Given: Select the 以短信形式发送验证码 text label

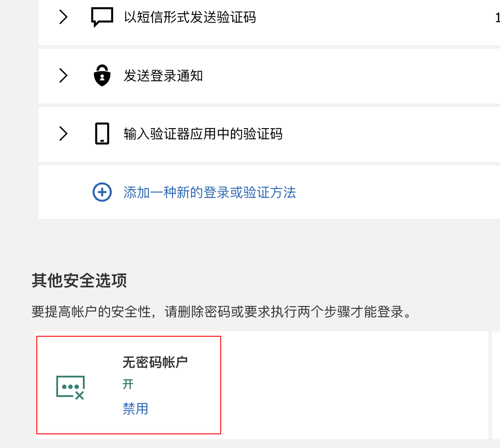Looking at the screenshot, I should (x=190, y=17).
